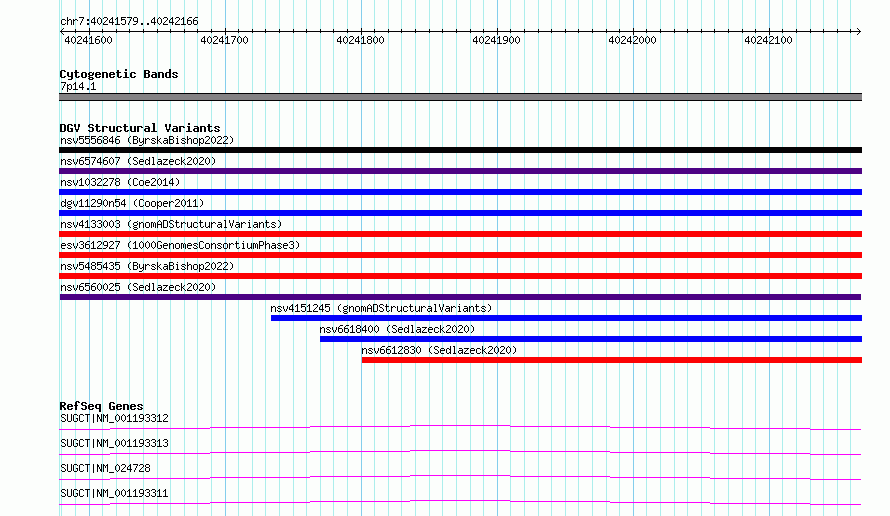The width and height of the screenshot is (890, 516).
Task: Click the left arrow of the coordinate ruler
Action: pos(62,31)
